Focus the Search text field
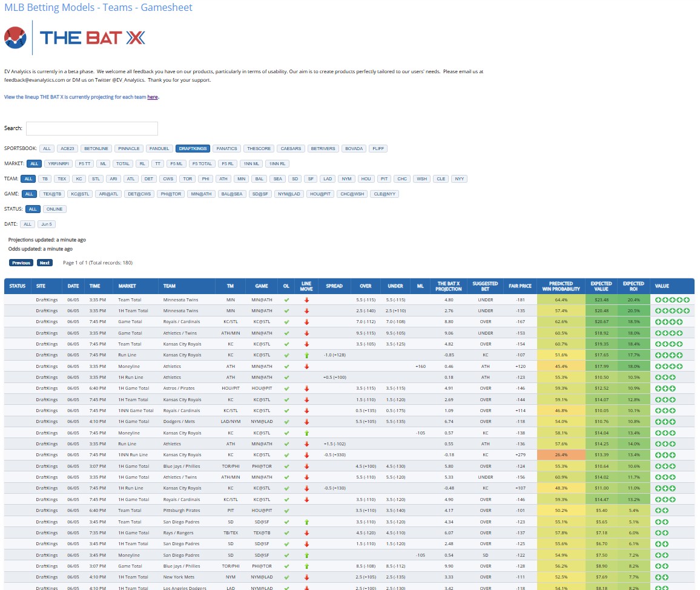The image size is (700, 590). point(91,128)
